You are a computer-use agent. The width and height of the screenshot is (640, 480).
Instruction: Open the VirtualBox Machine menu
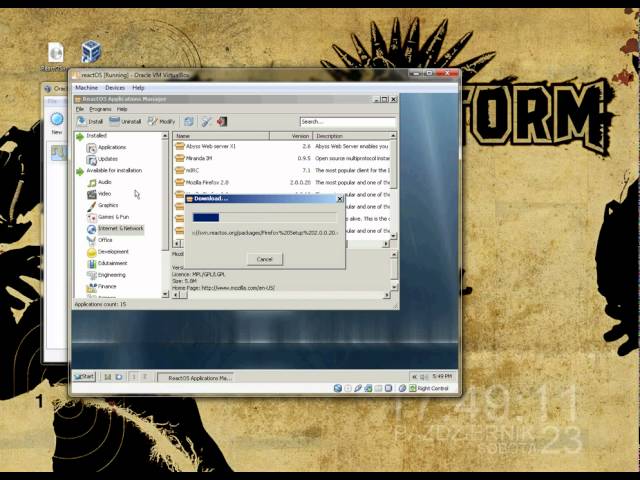(x=87, y=88)
